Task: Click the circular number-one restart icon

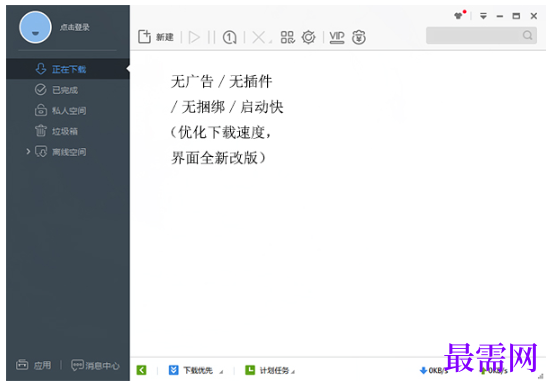Action: 229,37
